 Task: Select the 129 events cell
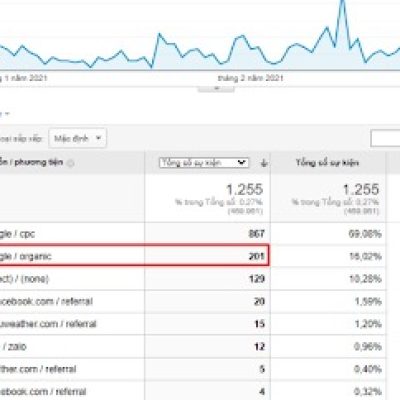point(256,279)
